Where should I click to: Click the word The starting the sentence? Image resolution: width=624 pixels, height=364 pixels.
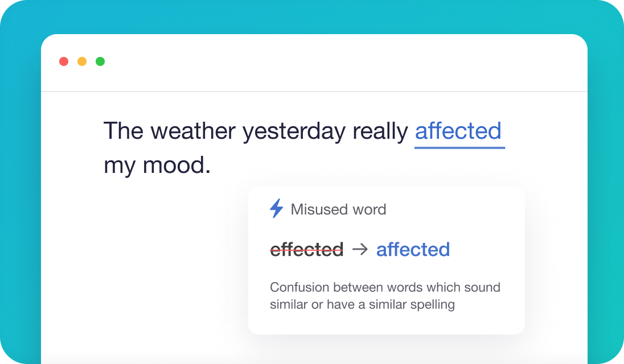tap(124, 131)
